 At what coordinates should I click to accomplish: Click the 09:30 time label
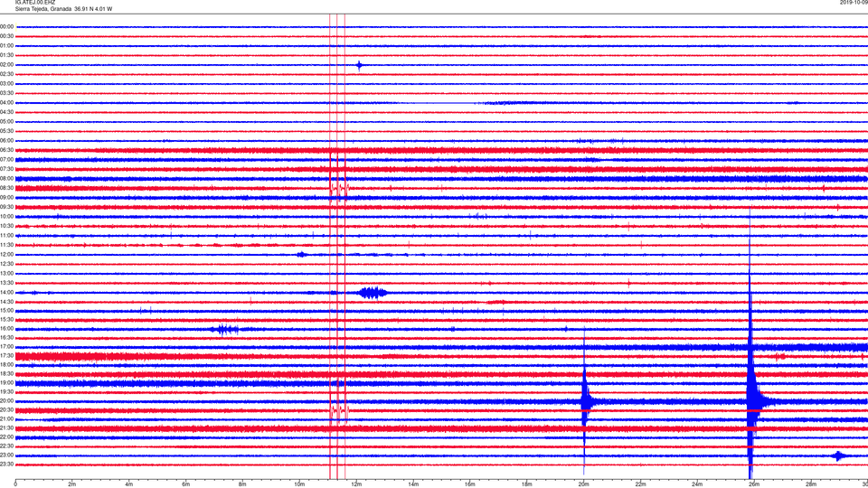click(7, 207)
